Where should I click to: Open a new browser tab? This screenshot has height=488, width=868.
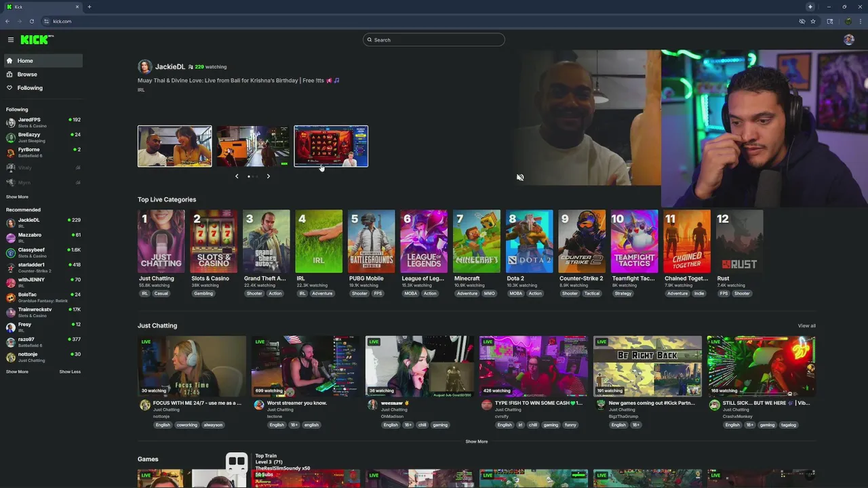(x=89, y=7)
